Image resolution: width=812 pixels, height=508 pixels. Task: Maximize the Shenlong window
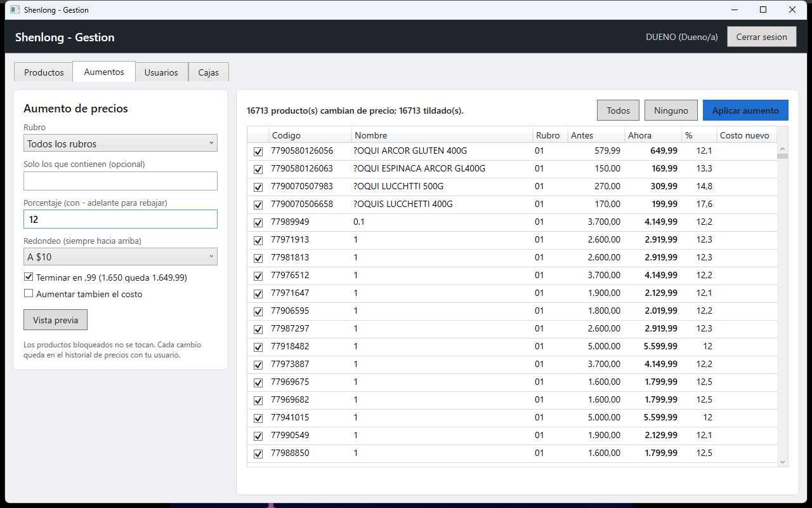[763, 10]
